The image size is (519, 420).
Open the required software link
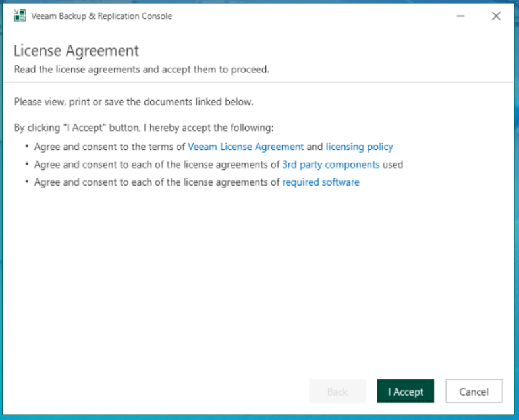(x=321, y=182)
